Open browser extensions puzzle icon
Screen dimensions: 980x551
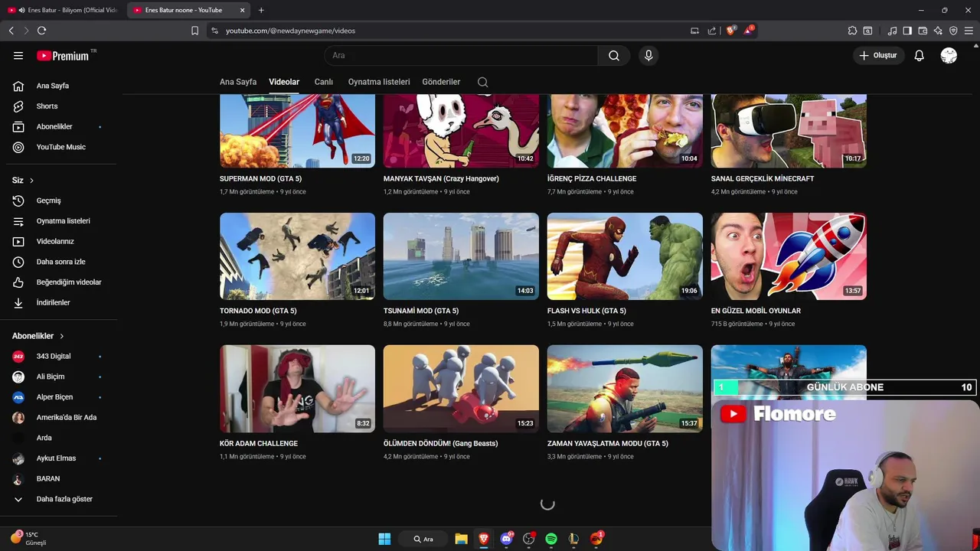click(852, 31)
